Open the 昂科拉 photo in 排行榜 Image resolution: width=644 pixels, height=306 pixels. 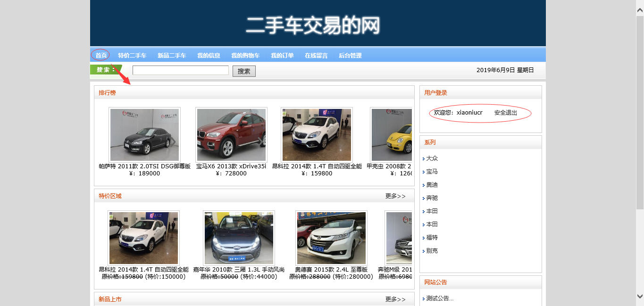coord(317,135)
